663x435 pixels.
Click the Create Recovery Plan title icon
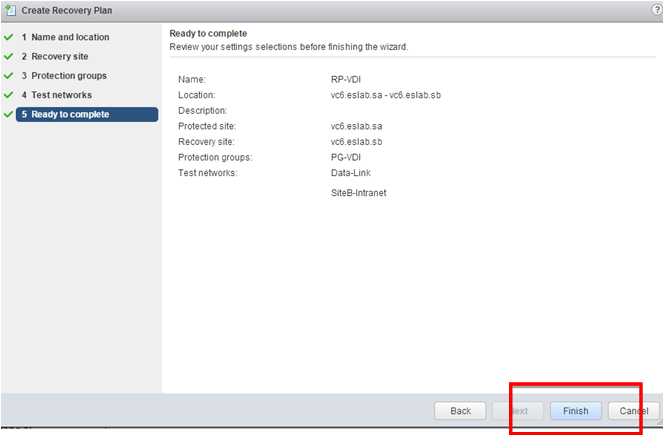[11, 9]
